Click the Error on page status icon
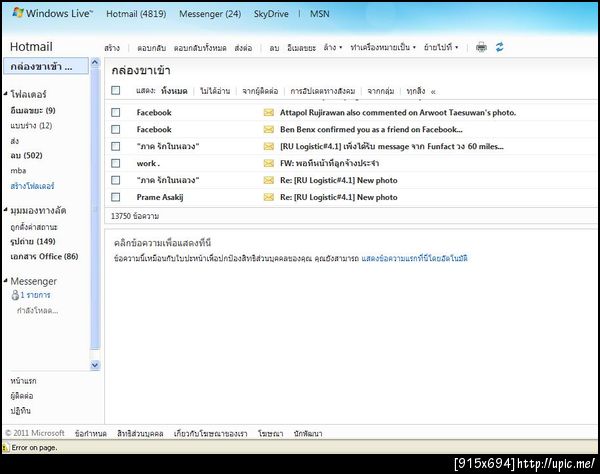The image size is (600, 474). coord(6,447)
